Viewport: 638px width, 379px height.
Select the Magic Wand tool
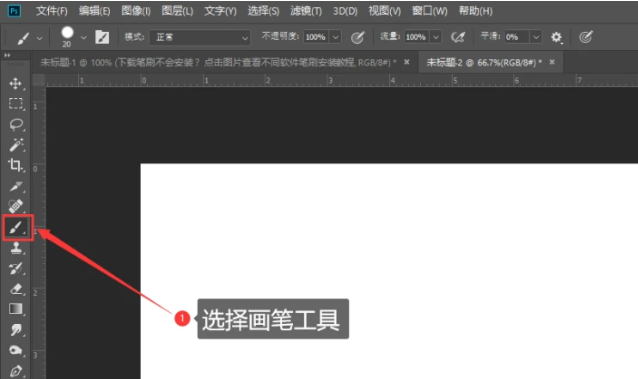pos(15,145)
